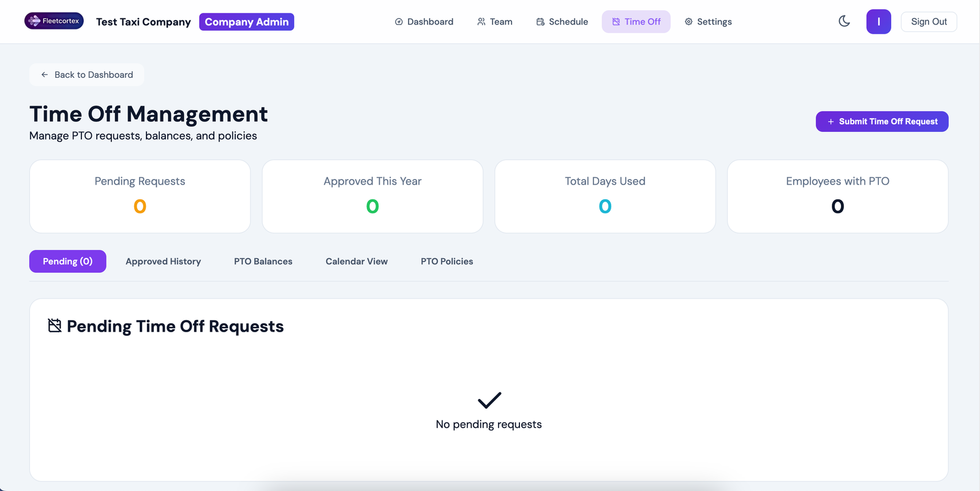
Task: Open the PTO Policies tab
Action: coord(447,261)
